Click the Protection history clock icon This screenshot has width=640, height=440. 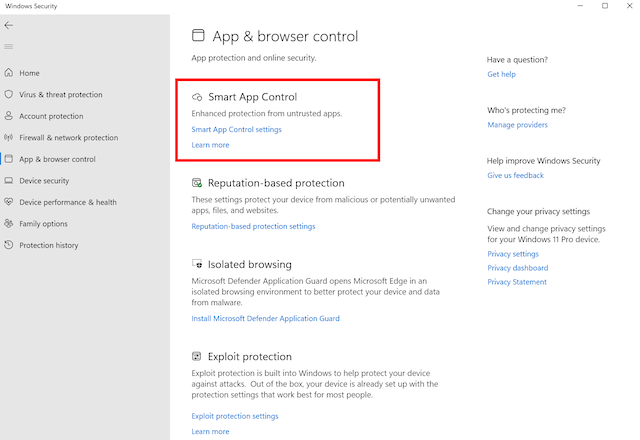pos(9,245)
